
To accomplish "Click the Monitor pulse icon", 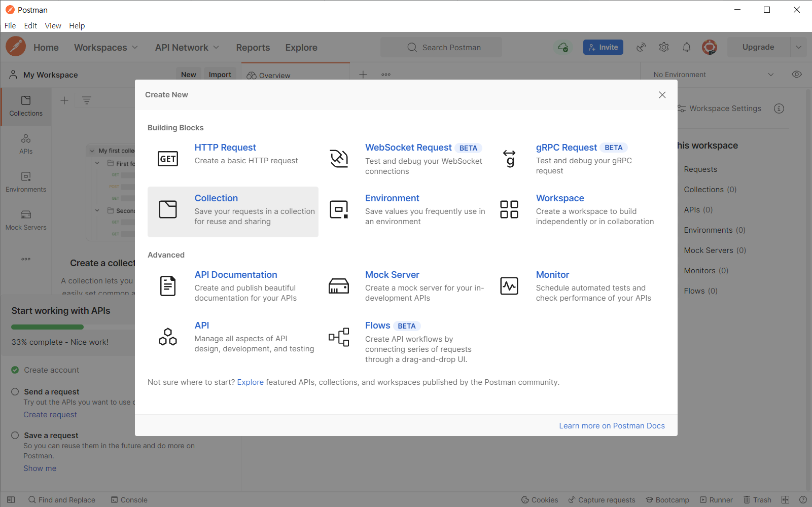I will [x=509, y=286].
